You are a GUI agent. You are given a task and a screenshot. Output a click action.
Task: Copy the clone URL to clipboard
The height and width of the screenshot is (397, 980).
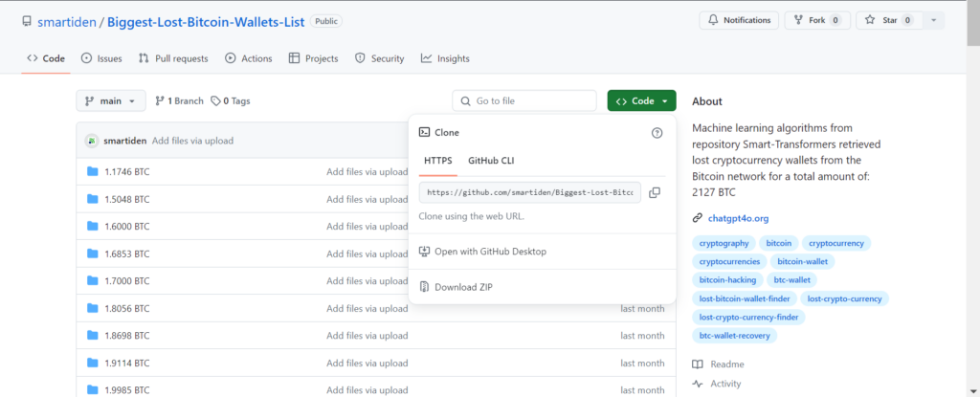pos(655,192)
